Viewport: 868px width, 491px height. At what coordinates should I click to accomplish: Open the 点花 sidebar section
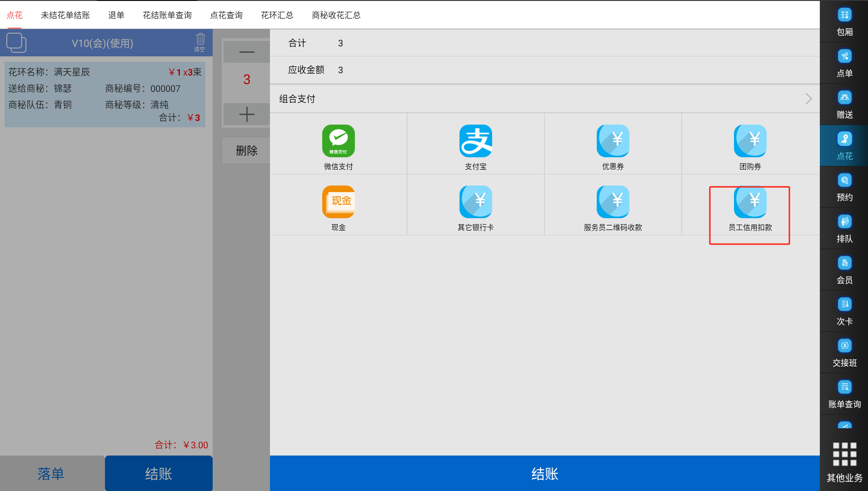[x=844, y=146]
